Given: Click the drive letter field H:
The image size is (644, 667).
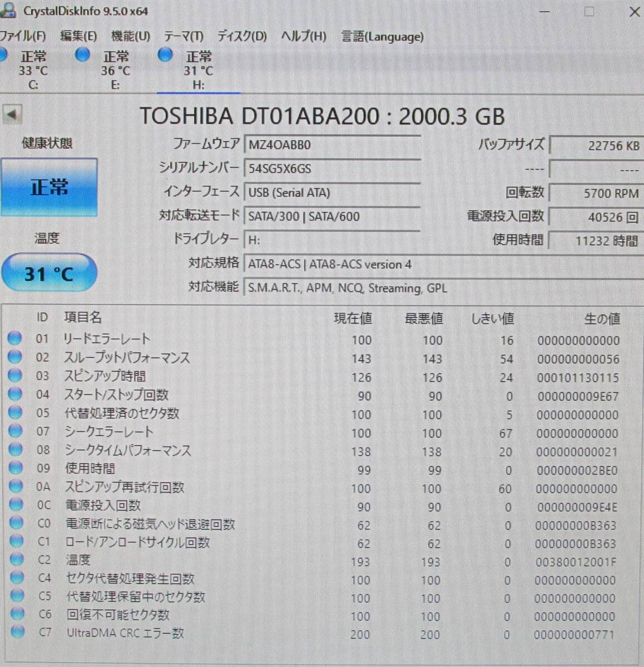Looking at the screenshot, I should pos(332,240).
